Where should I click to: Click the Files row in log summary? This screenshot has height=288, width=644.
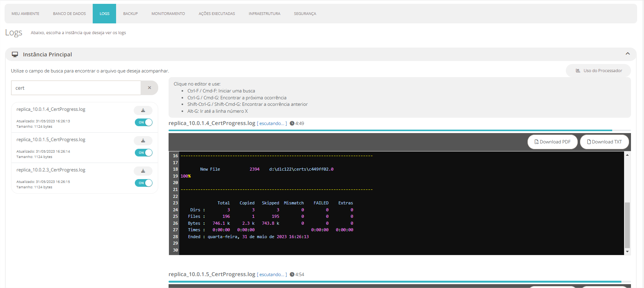click(270, 217)
